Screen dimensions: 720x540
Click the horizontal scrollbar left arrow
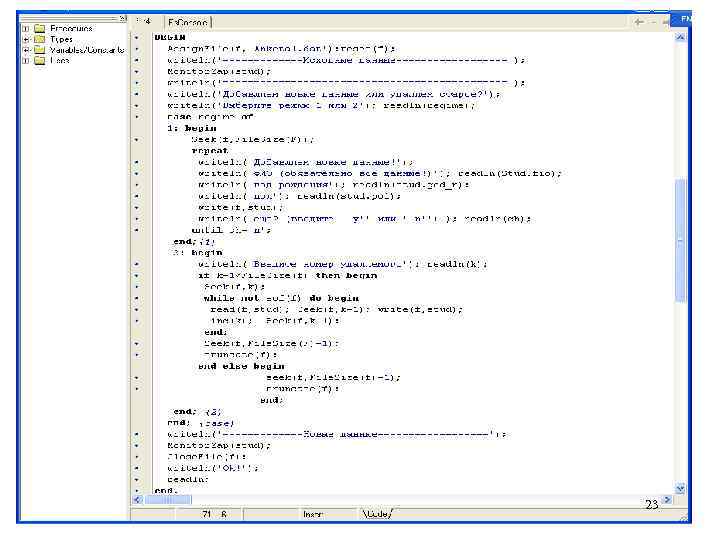coord(138,500)
